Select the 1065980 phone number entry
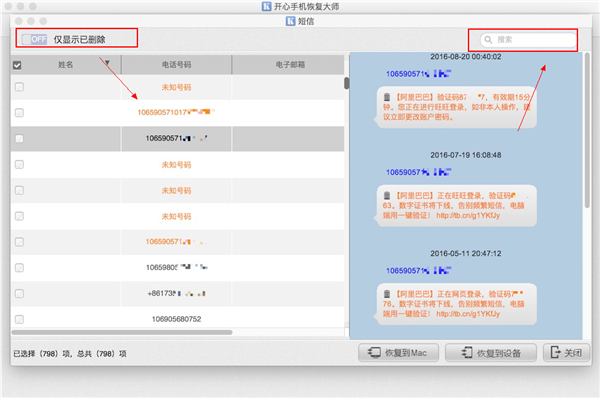600x398 pixels. tap(176, 268)
